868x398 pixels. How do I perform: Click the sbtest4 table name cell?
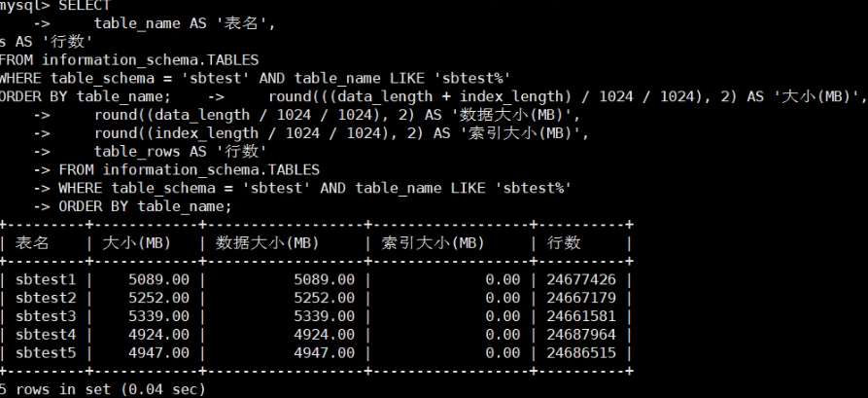coord(45,334)
